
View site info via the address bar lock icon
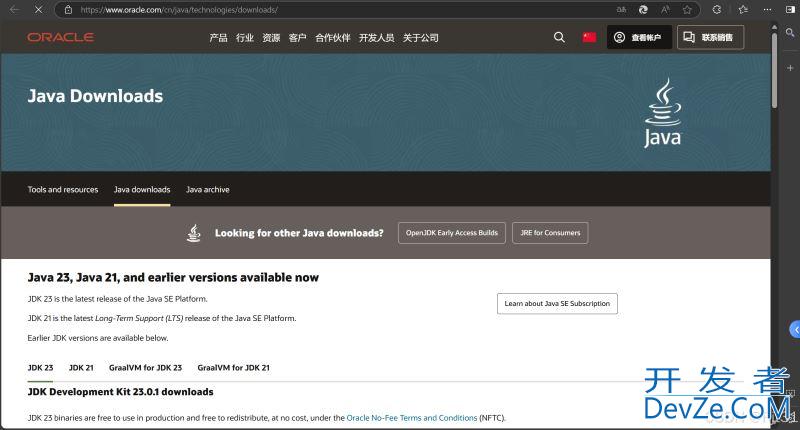tap(68, 10)
